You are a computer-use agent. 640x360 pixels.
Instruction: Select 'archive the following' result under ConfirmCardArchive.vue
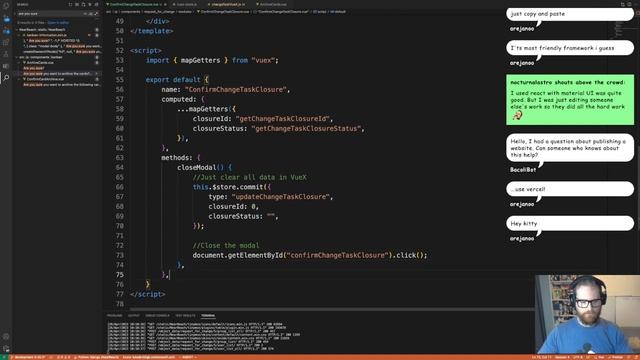click(x=61, y=85)
